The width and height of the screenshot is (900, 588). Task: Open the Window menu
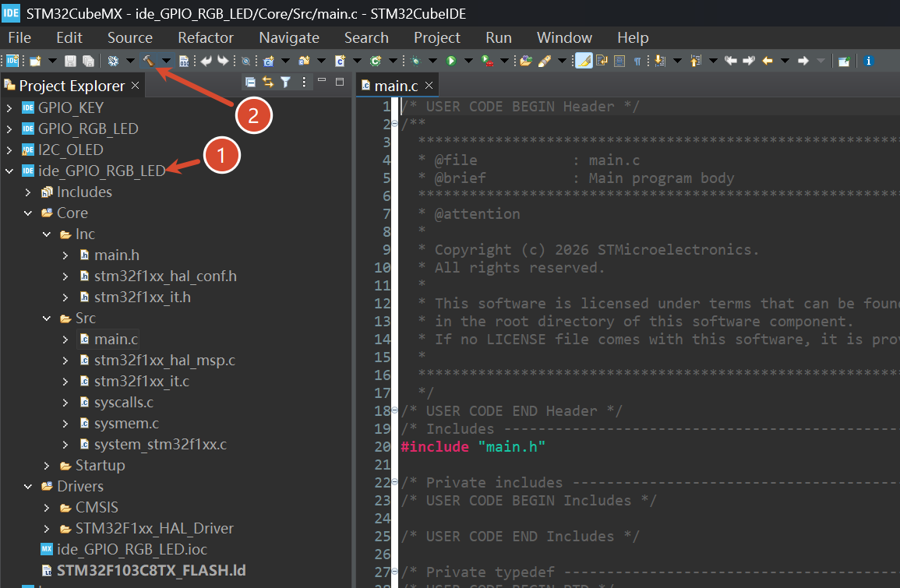click(x=564, y=38)
